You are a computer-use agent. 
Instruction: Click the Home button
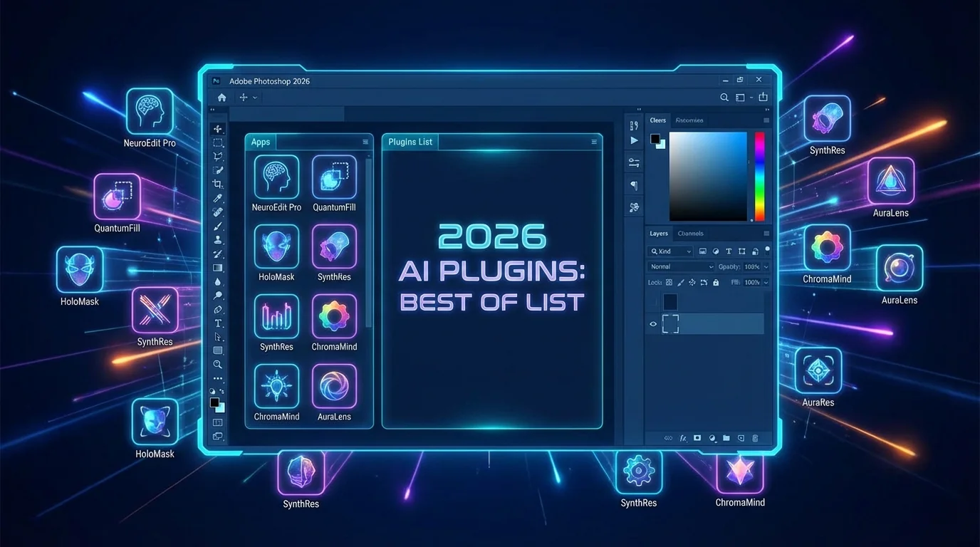pos(221,98)
